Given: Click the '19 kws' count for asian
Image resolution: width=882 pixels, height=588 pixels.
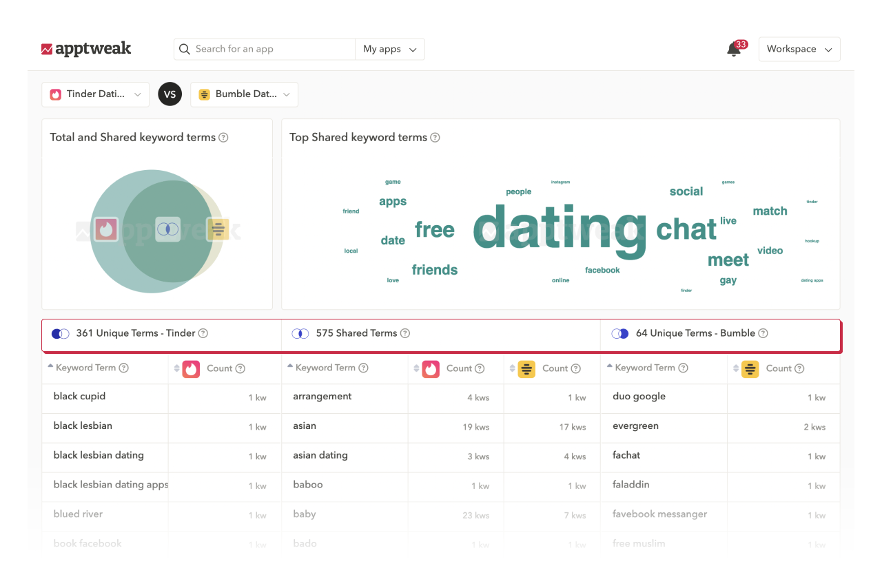Looking at the screenshot, I should [476, 427].
